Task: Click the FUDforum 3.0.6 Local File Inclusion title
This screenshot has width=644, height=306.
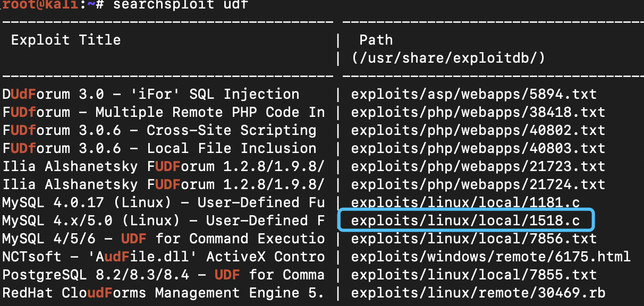Action: coord(159,148)
